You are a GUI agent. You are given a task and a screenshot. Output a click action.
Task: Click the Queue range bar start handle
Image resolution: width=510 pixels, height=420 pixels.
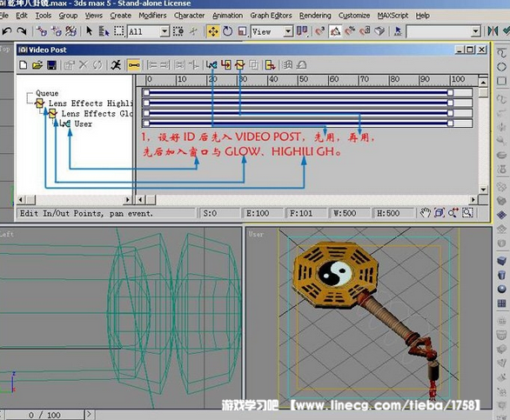(x=146, y=93)
